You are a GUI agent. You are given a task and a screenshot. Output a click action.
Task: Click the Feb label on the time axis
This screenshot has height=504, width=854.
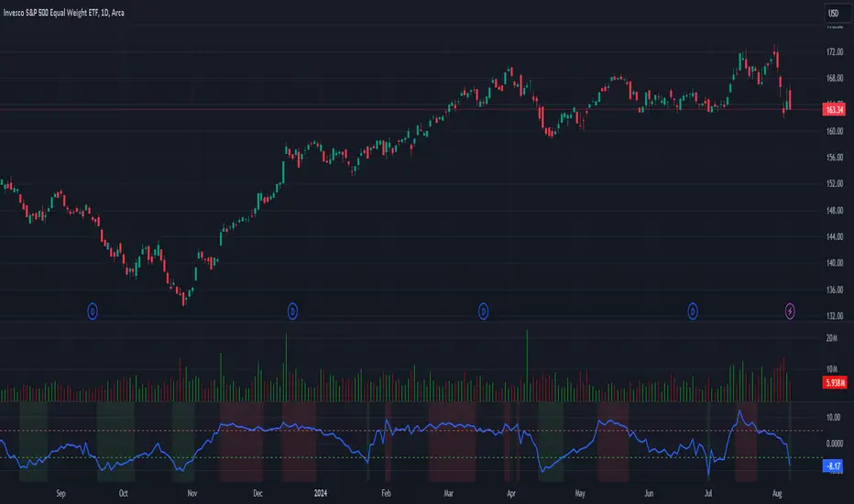click(386, 493)
